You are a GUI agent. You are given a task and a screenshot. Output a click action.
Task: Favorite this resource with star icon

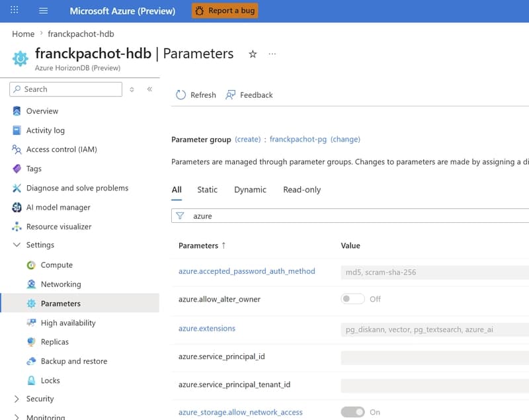253,54
